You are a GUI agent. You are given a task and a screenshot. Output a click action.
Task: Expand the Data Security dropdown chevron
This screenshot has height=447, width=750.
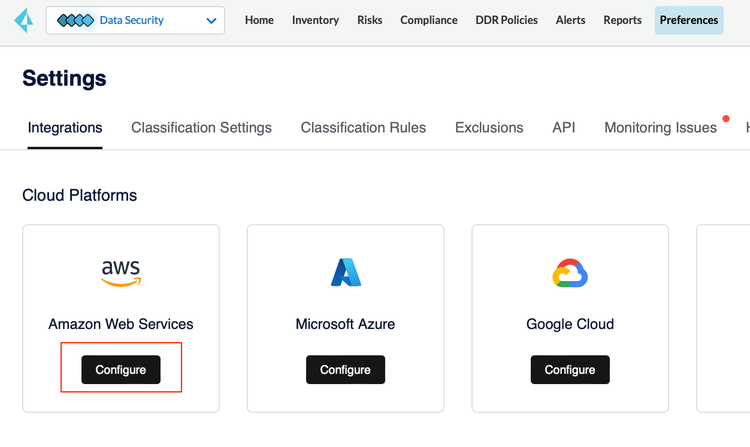[211, 21]
